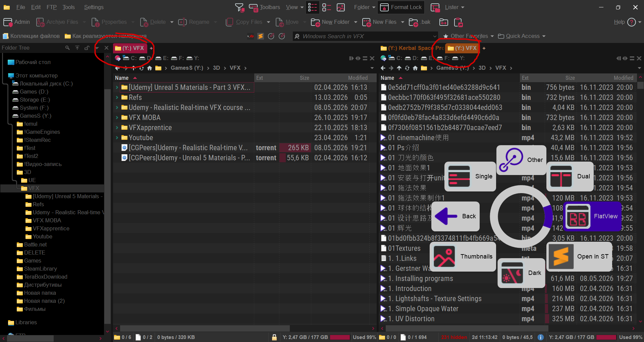Open the New Files dropdown arrow
Viewport: 644px width, 342px height.
click(402, 22)
